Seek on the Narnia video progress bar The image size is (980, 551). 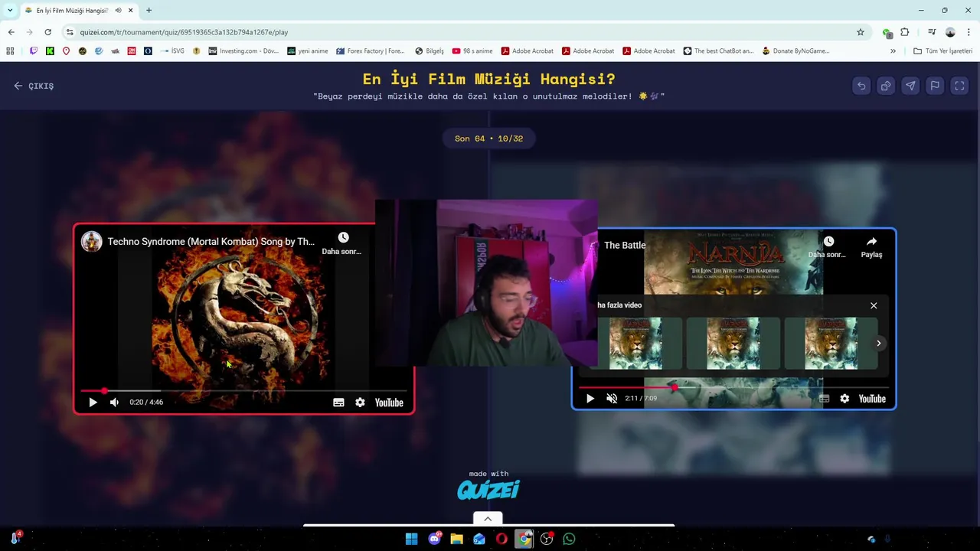tap(733, 387)
